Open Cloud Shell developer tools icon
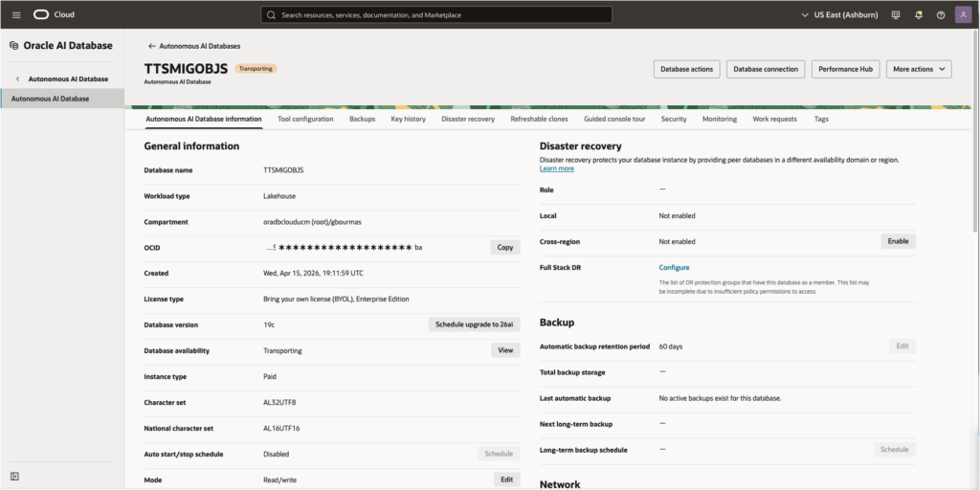This screenshot has width=980, height=490. (896, 15)
